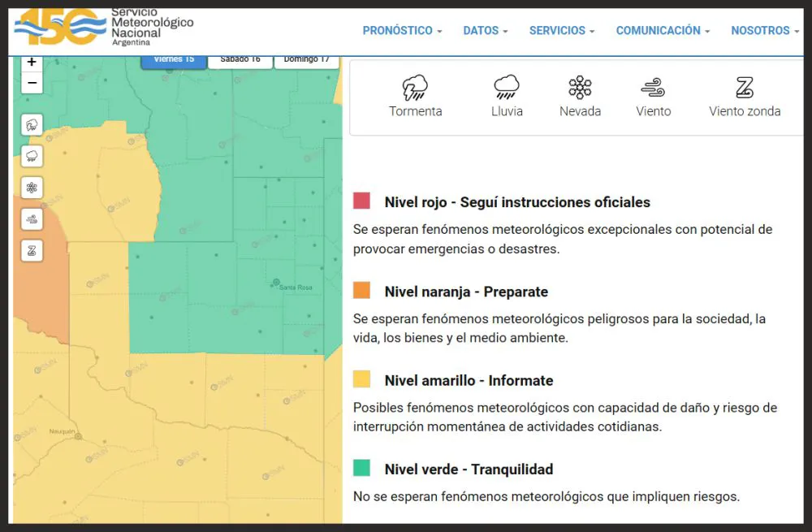Screen dimensions: 812x532
Task: Toggle the Zonda wind button on the map
Action: click(x=32, y=250)
